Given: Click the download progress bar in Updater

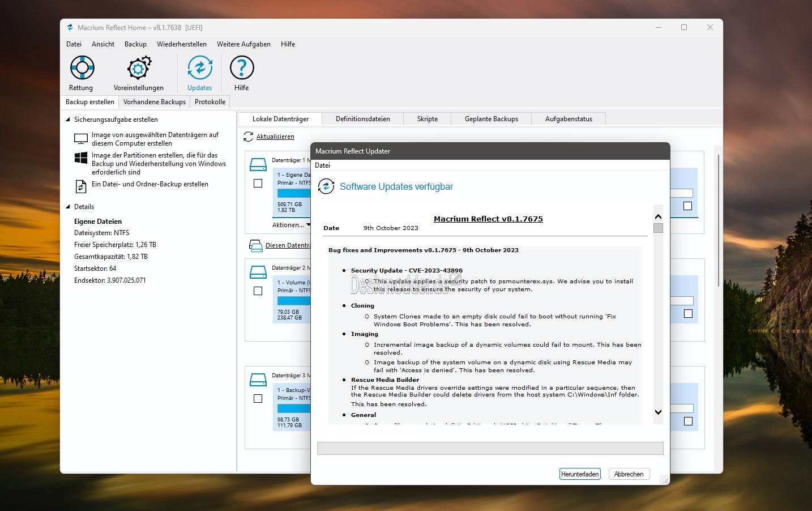Looking at the screenshot, I should pos(490,449).
